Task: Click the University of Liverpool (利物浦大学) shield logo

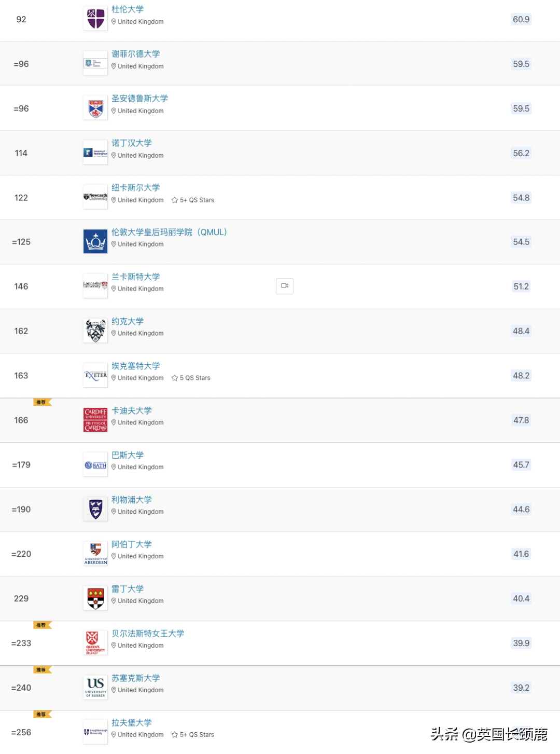Action: tap(95, 509)
